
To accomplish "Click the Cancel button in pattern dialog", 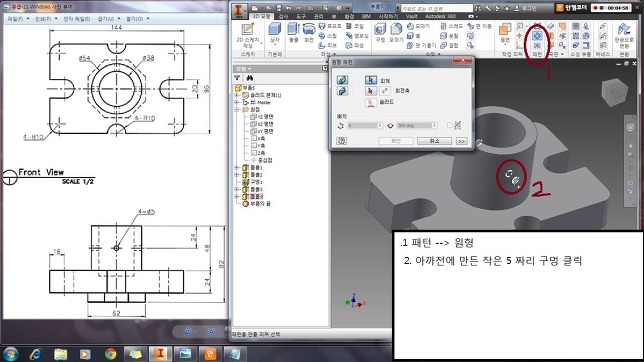I will point(434,141).
